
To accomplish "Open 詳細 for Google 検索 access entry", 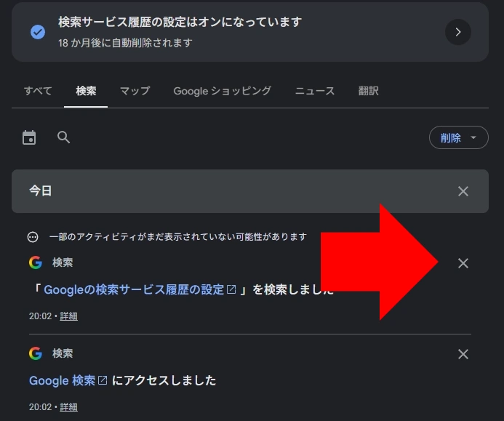I will click(x=69, y=407).
